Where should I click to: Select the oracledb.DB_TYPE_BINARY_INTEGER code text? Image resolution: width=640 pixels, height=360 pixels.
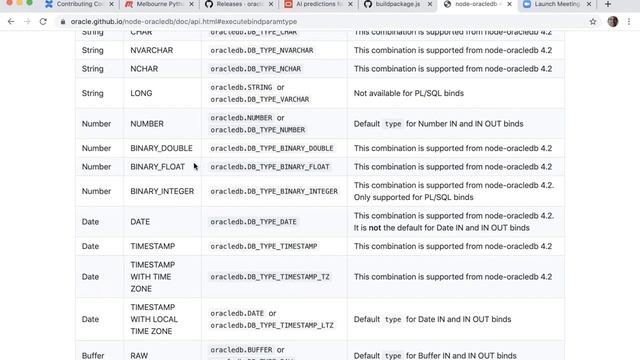pos(274,191)
